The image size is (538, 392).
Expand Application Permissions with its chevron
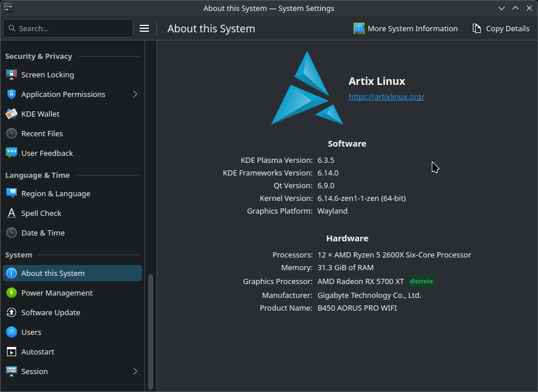pos(135,94)
